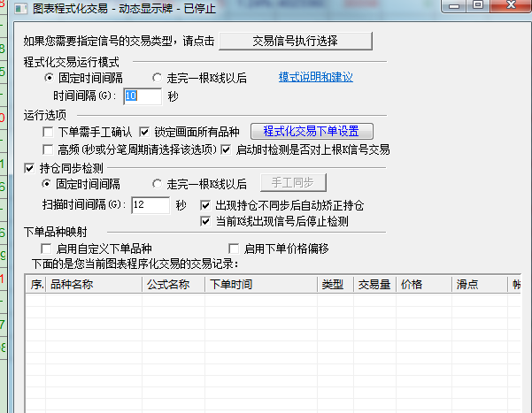The width and height of the screenshot is (532, 413).
Task: Toggle 启动时检测是否对上根K信号交易 checkbox
Action: click(x=226, y=149)
